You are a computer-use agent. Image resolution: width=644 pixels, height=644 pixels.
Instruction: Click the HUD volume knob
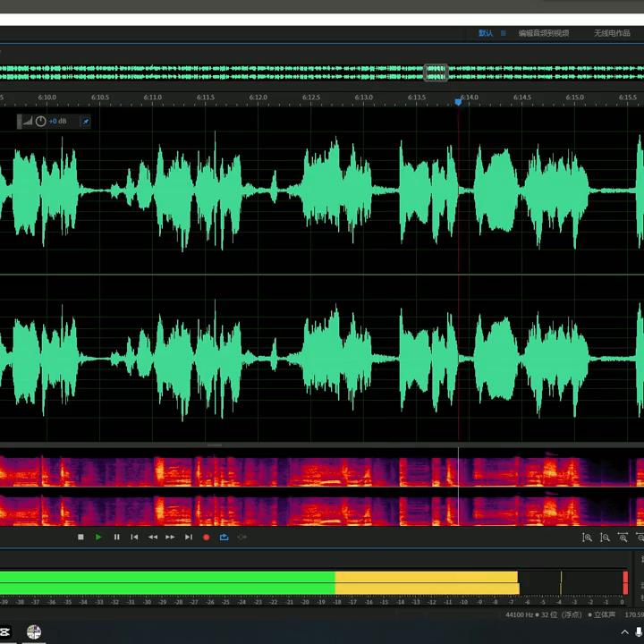pos(40,122)
